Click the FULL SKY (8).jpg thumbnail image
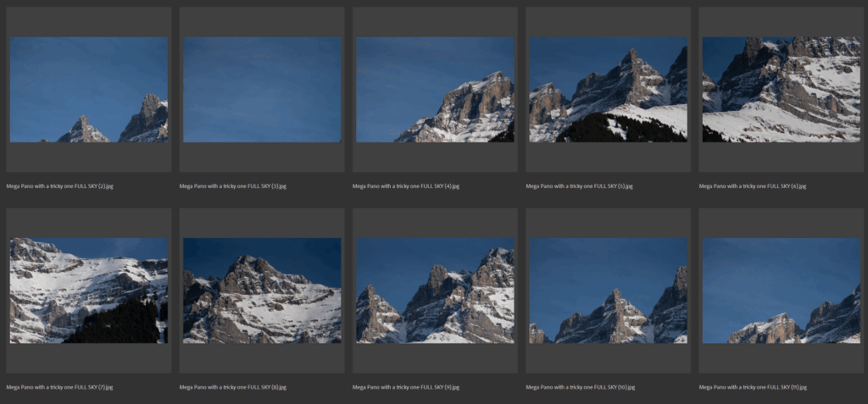 [262, 291]
